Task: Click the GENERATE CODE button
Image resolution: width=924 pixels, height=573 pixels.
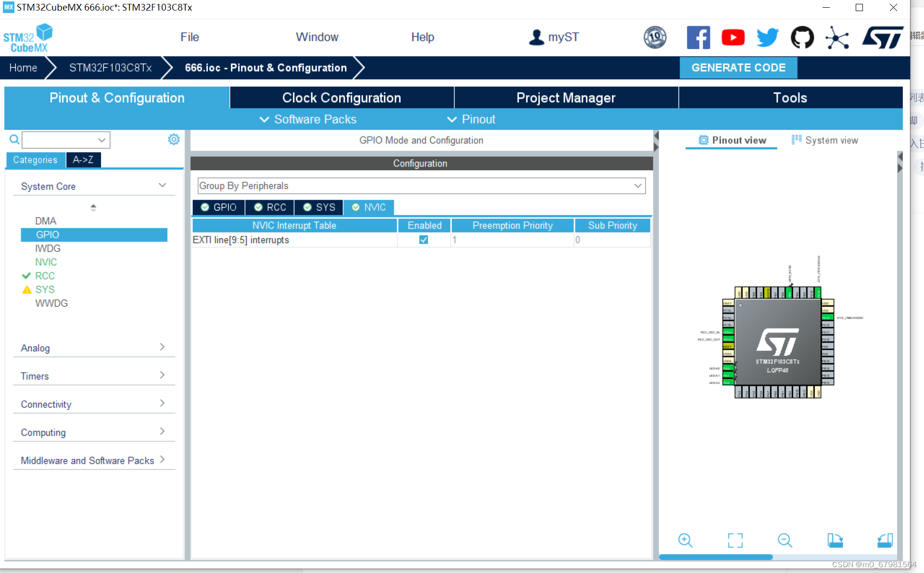Action: [738, 68]
